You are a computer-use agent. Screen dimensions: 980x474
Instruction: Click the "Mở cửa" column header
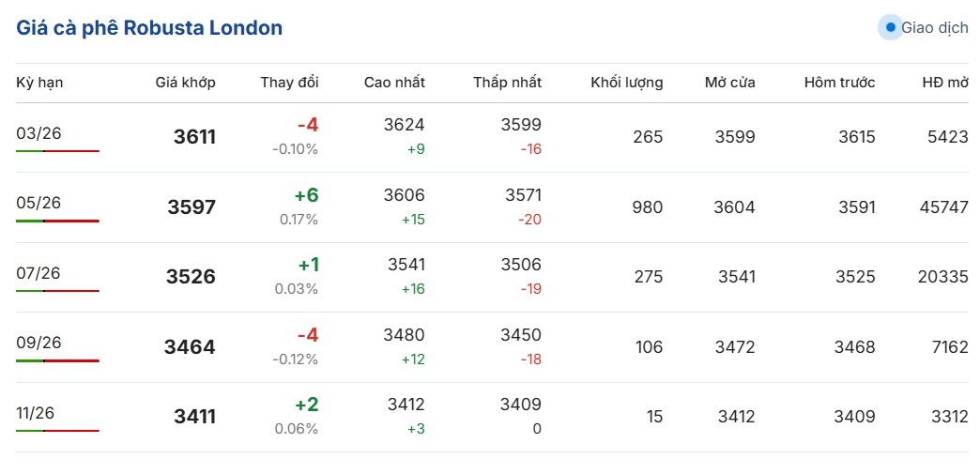729,83
